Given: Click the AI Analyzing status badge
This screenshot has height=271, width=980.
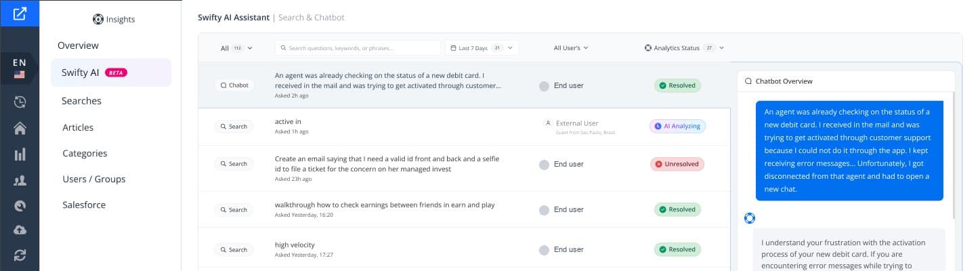Looking at the screenshot, I should point(677,126).
